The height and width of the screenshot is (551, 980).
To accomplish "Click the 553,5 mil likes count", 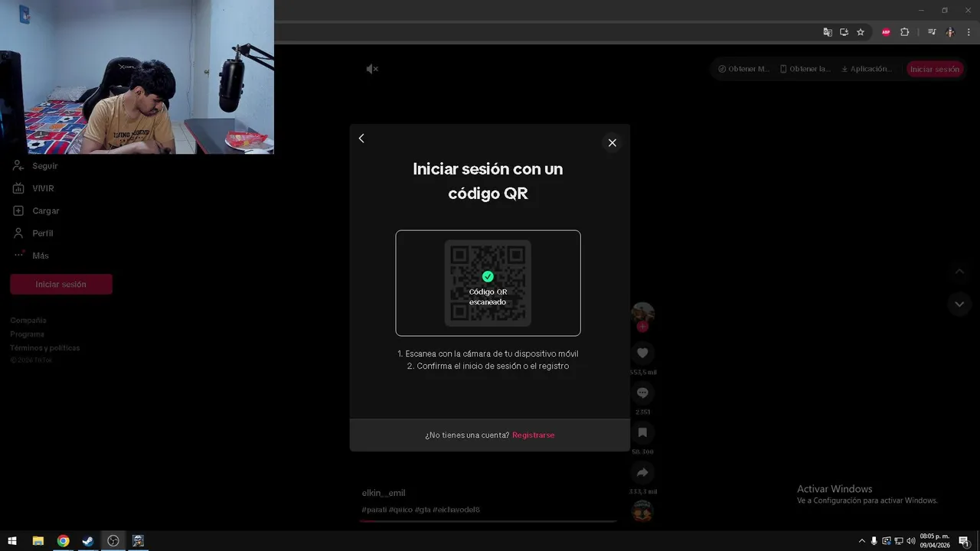I will click(x=643, y=372).
